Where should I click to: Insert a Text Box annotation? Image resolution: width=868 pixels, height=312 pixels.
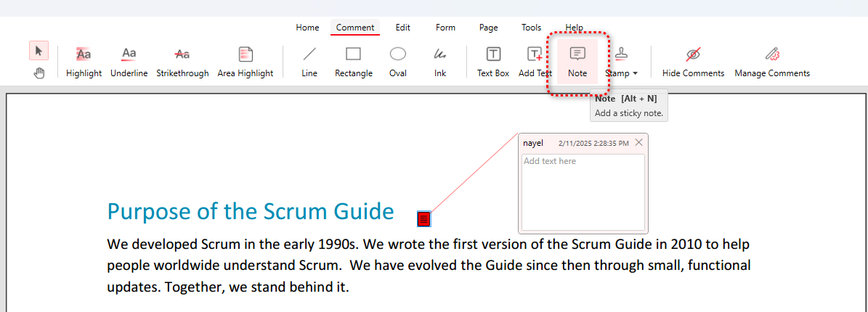click(x=493, y=61)
